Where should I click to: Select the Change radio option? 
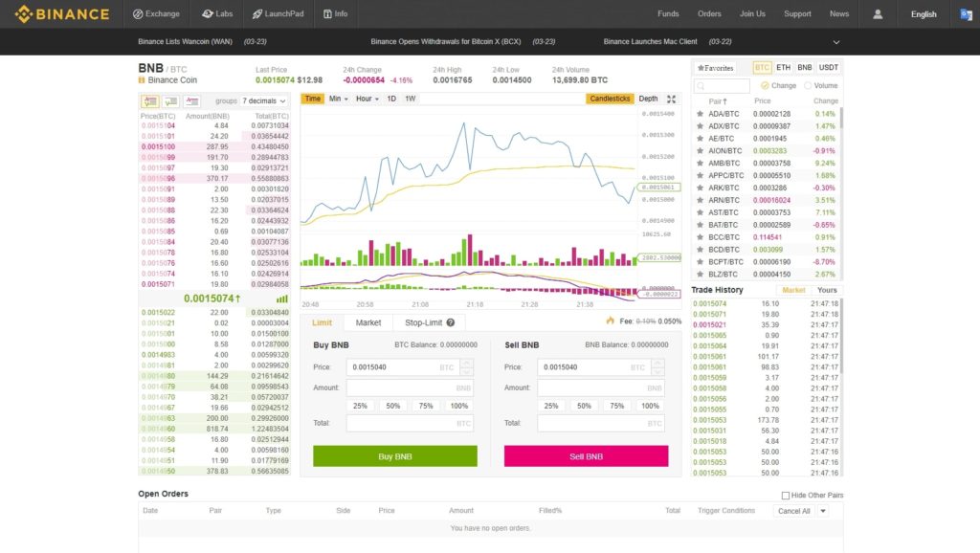(x=765, y=85)
